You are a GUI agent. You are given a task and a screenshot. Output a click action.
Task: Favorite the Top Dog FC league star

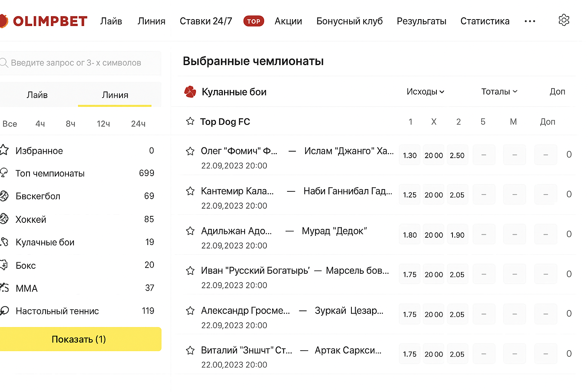(x=190, y=122)
